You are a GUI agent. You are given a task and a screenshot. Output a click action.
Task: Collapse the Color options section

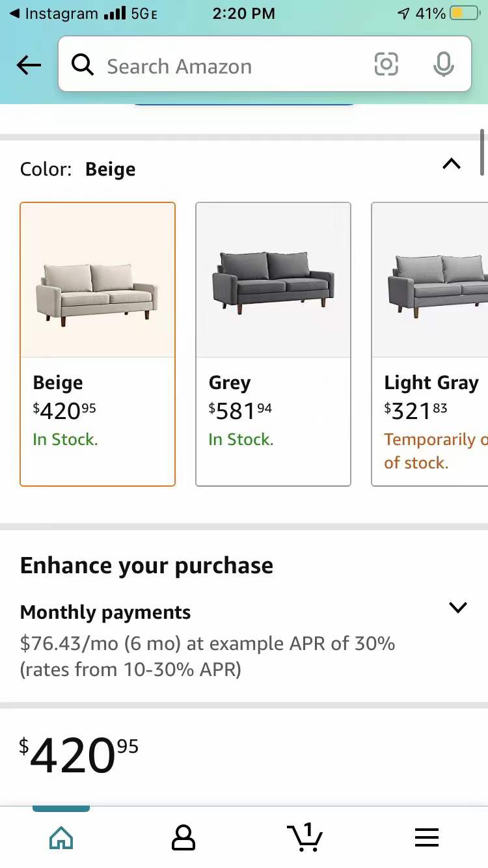(452, 164)
